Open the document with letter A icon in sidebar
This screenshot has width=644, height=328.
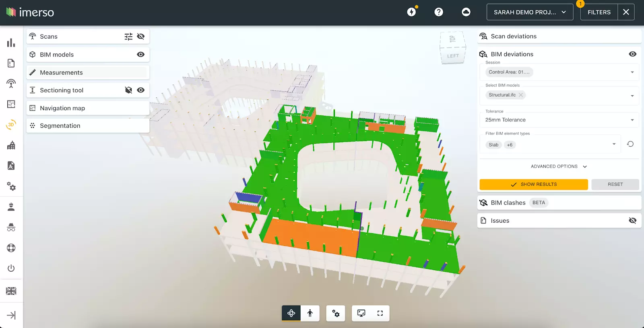[x=11, y=166]
